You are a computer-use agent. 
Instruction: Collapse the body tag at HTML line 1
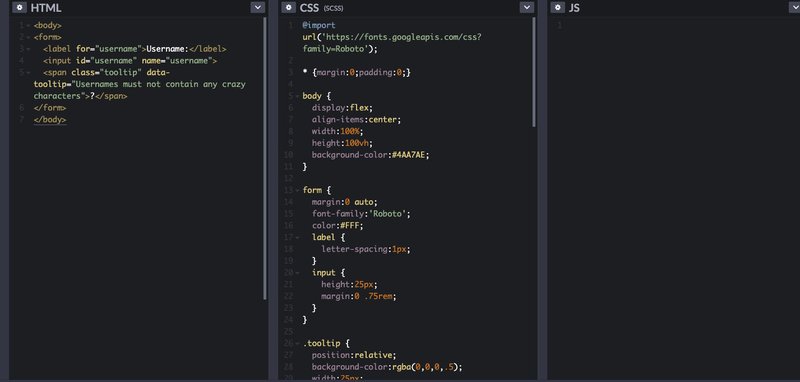coord(28,26)
